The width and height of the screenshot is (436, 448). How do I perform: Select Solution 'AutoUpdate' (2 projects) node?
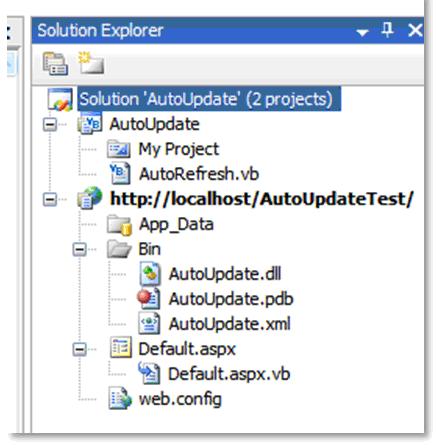coord(206,99)
